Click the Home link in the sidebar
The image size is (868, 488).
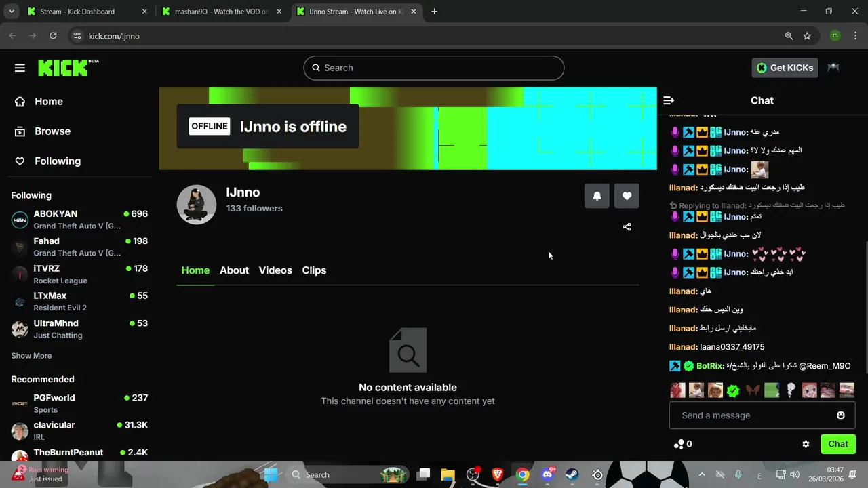(x=49, y=102)
